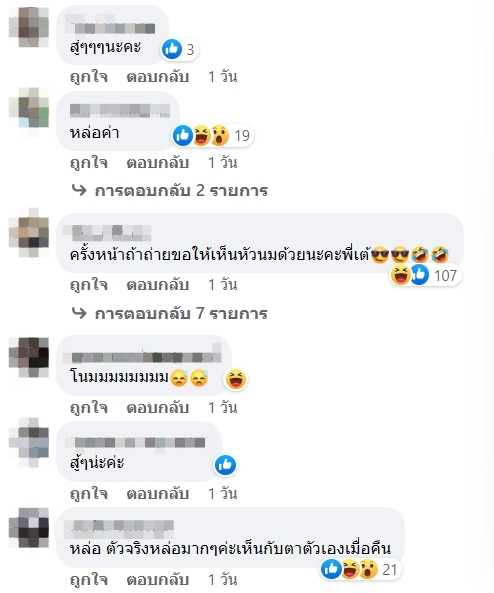Like (ถูกใจ) the first comment สู้ๆๆๆนะคะ
The width and height of the screenshot is (494, 593).
click(89, 77)
